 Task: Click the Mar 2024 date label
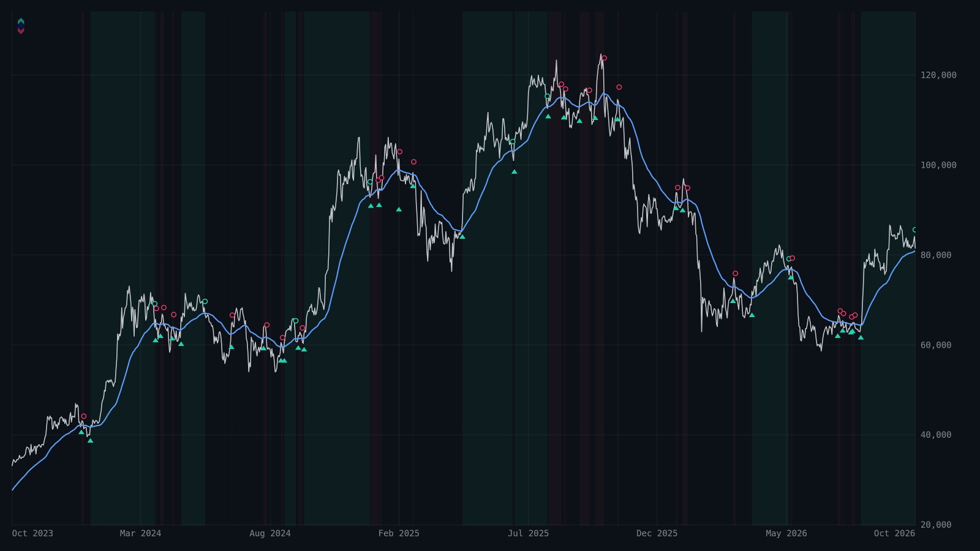click(x=140, y=533)
